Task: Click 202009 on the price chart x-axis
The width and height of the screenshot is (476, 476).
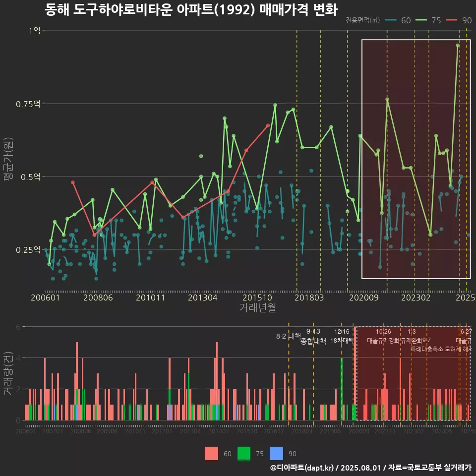Action: 363,297
